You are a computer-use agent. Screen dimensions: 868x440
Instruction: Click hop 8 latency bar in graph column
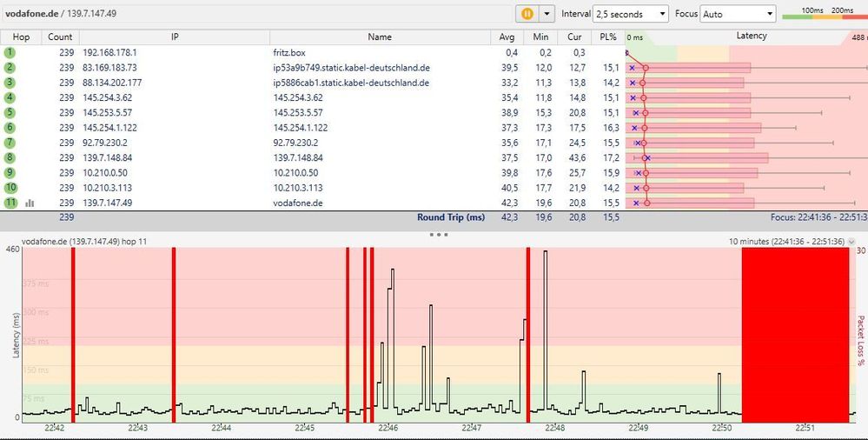698,157
